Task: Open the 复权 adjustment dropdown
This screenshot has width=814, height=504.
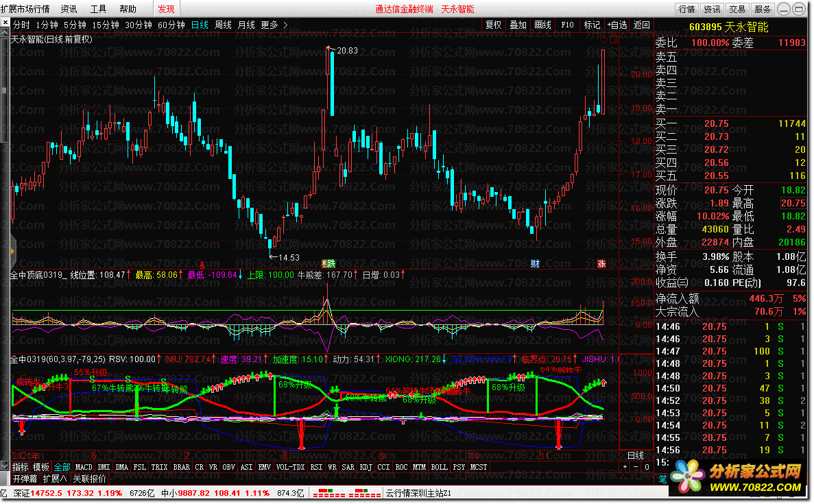Action: coord(493,25)
